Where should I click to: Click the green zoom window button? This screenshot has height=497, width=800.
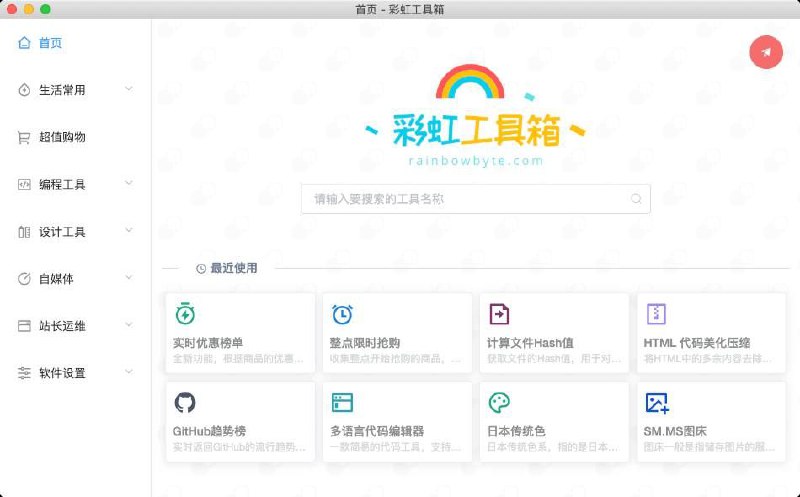tap(45, 9)
